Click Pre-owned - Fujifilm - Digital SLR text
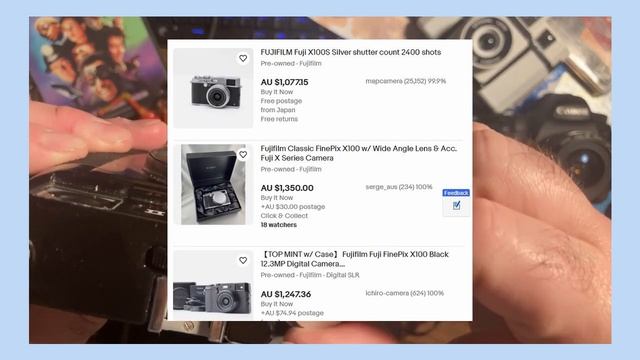The image size is (640, 360). point(310,275)
